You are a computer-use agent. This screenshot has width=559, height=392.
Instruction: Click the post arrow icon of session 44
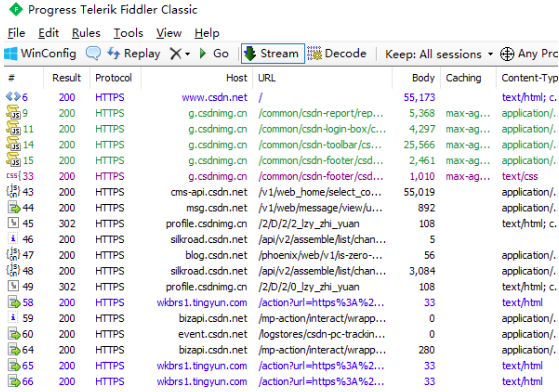(x=14, y=207)
